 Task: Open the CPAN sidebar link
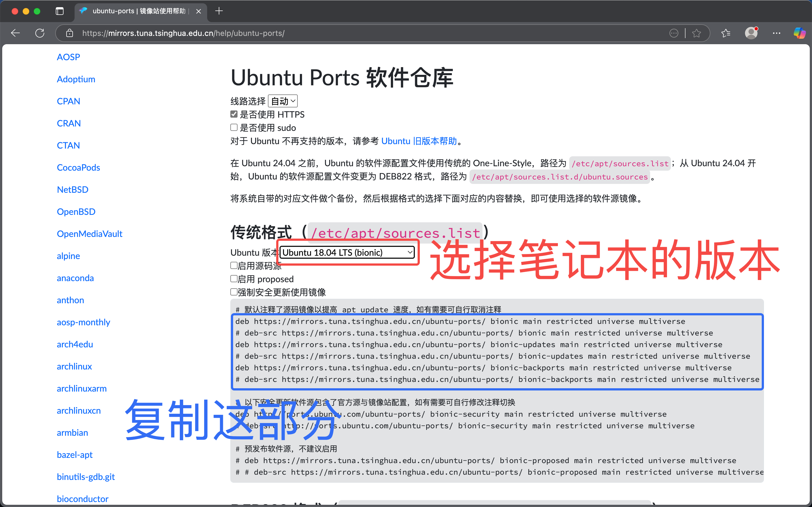point(68,101)
